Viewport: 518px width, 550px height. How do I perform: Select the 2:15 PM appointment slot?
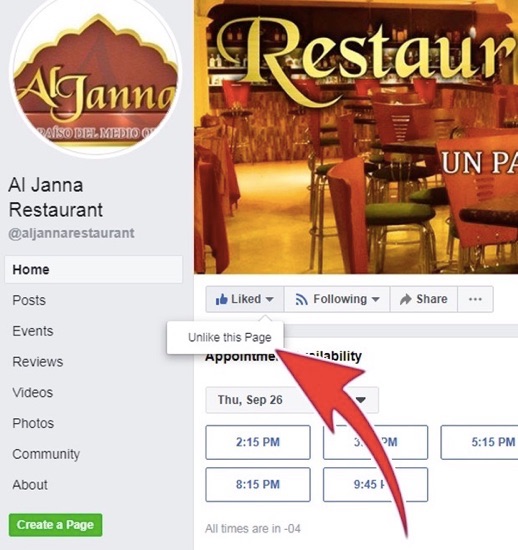(x=258, y=442)
